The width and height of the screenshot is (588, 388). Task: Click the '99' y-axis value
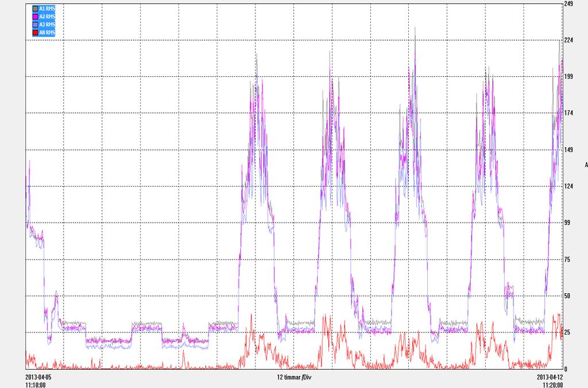pos(567,222)
